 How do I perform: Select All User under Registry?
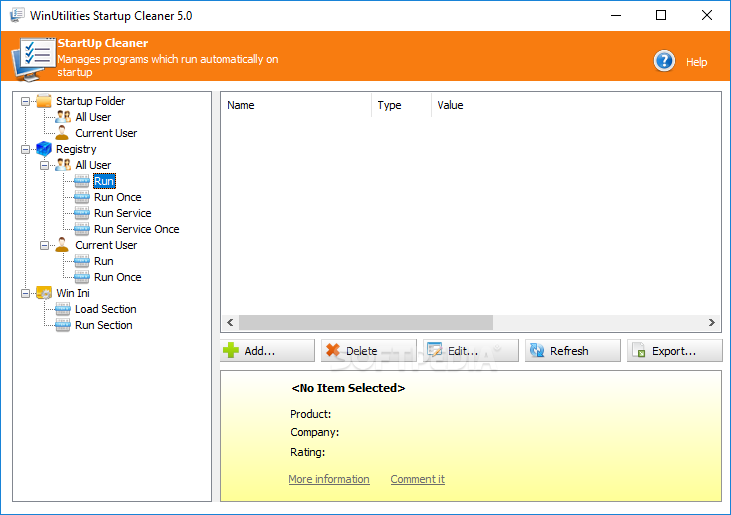[93, 165]
